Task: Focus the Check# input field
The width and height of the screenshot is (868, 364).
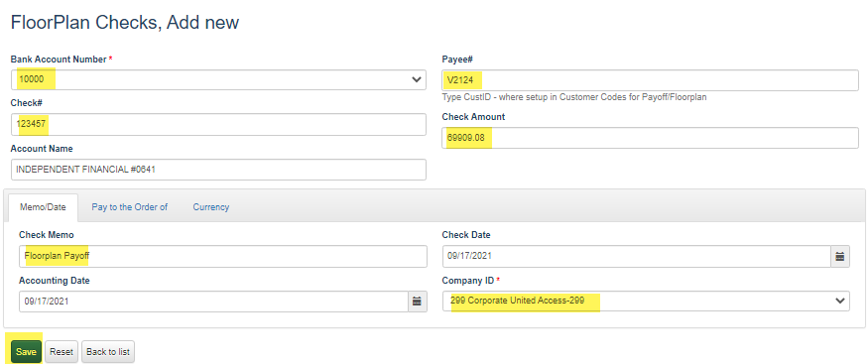Action: tap(218, 124)
